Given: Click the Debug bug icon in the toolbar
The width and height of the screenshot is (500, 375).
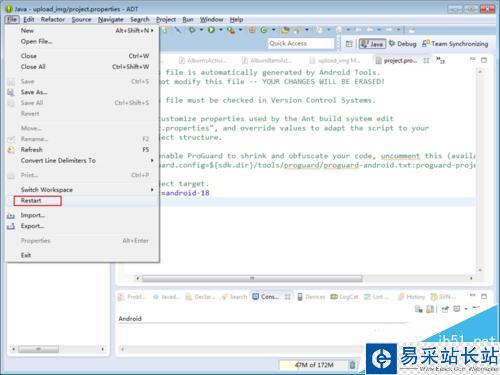Looking at the screenshot, I should 192,30.
